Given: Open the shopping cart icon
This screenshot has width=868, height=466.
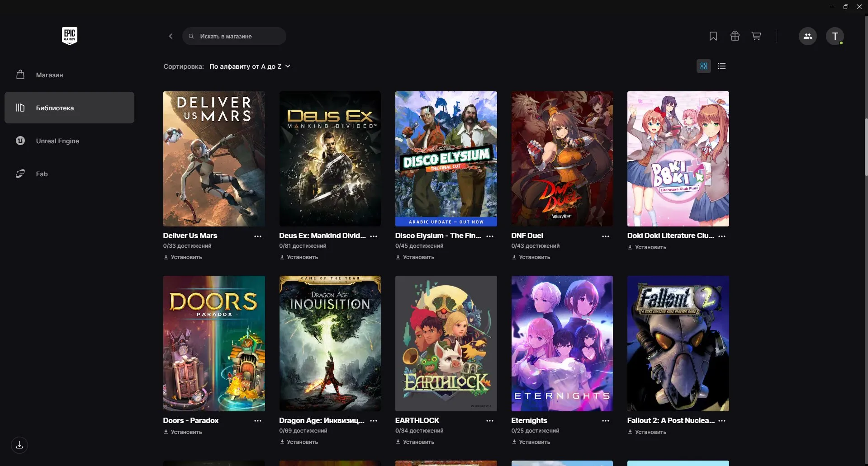Looking at the screenshot, I should (x=756, y=36).
